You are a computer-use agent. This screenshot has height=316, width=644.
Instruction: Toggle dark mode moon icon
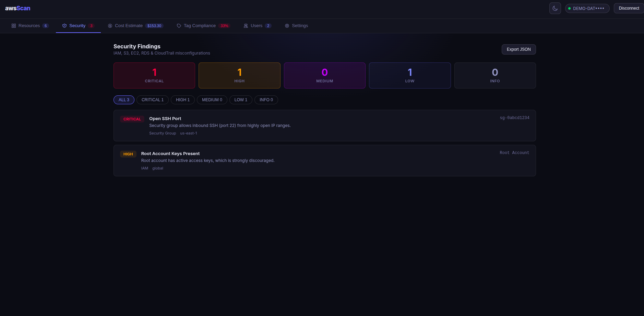[x=555, y=8]
